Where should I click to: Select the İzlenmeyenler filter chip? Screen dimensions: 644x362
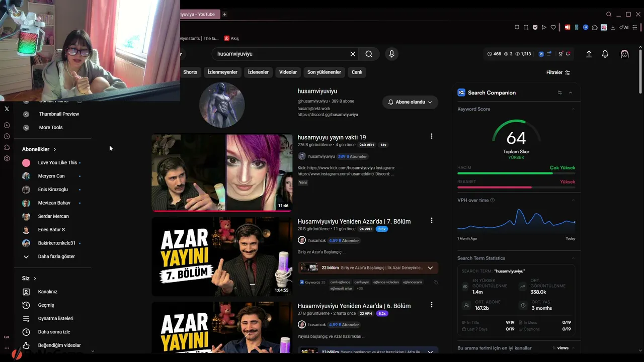click(x=222, y=72)
